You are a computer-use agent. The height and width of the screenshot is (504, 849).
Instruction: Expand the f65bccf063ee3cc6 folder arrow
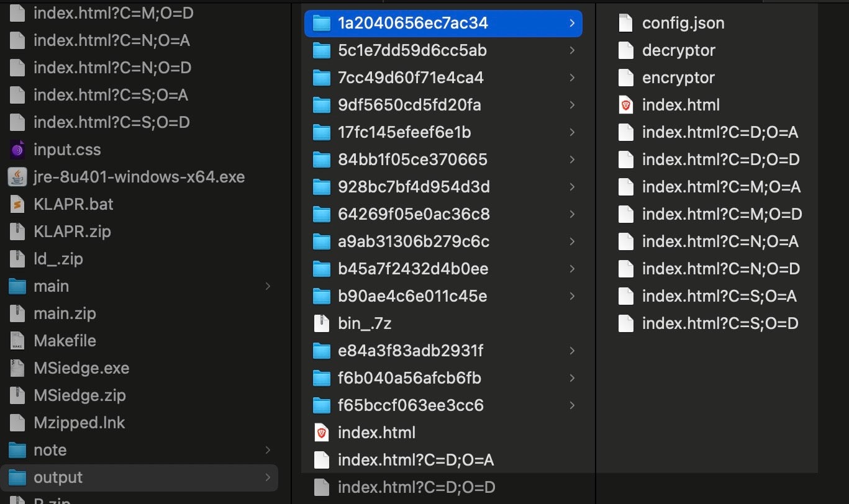[x=571, y=405]
